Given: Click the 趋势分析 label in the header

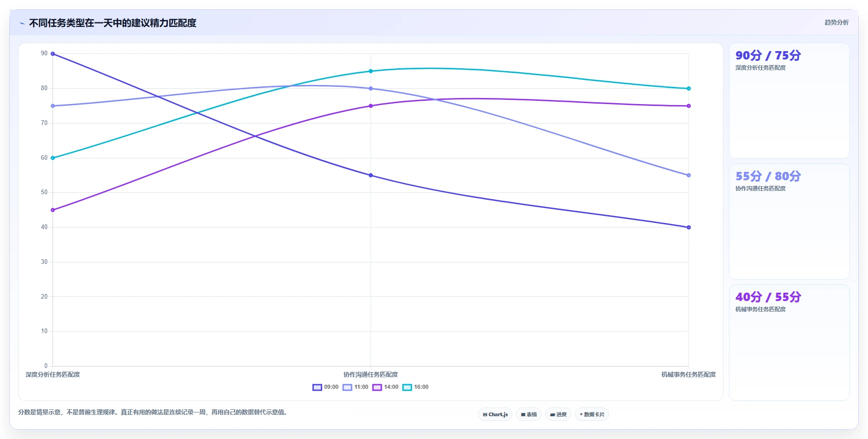Looking at the screenshot, I should point(836,22).
